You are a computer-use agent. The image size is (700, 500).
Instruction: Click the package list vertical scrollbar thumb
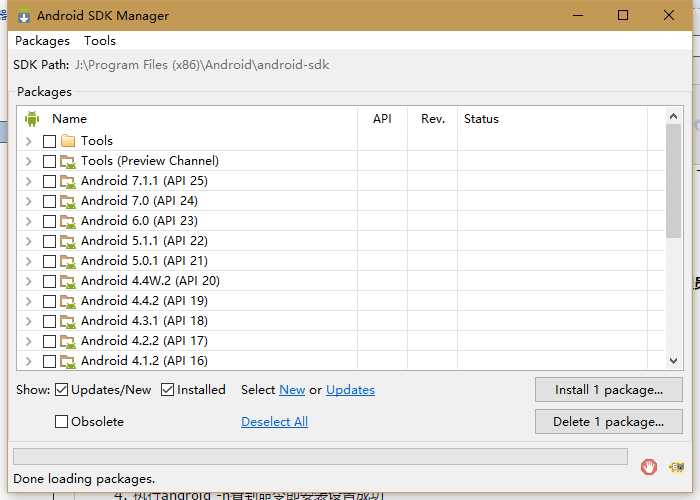[673, 181]
